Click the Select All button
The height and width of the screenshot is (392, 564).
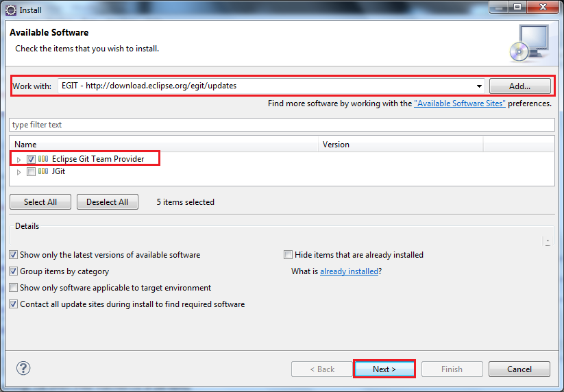point(40,201)
